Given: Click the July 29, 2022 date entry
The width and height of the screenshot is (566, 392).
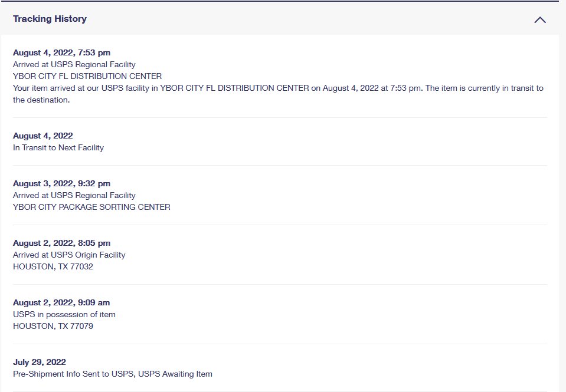Looking at the screenshot, I should click(39, 362).
